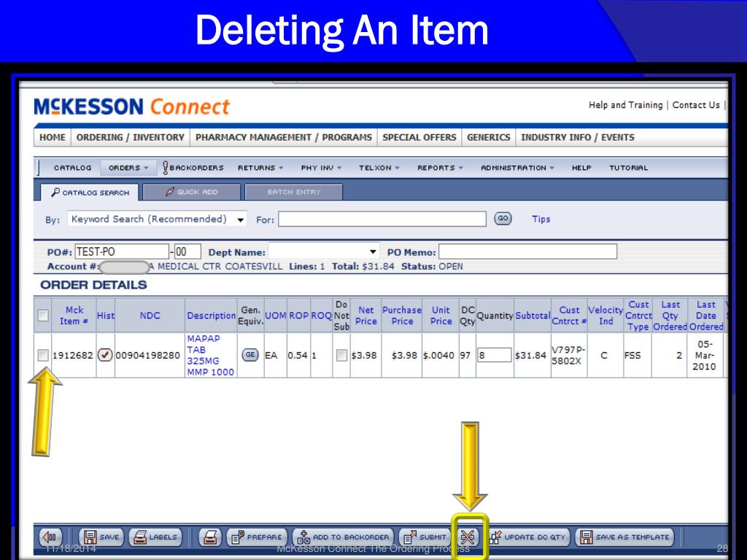Sort by Mck Item # column header
The height and width of the screenshot is (560, 747).
coord(74,315)
